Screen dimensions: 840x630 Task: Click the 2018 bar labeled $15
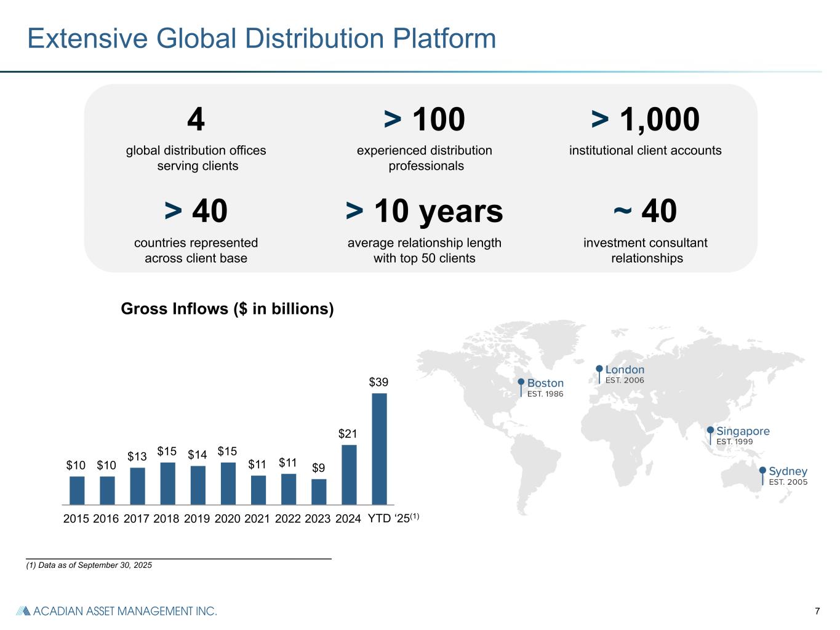click(167, 483)
